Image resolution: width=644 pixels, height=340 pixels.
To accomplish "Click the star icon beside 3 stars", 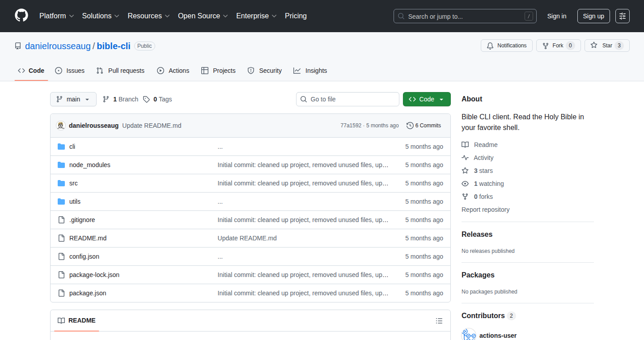I will click(x=465, y=171).
